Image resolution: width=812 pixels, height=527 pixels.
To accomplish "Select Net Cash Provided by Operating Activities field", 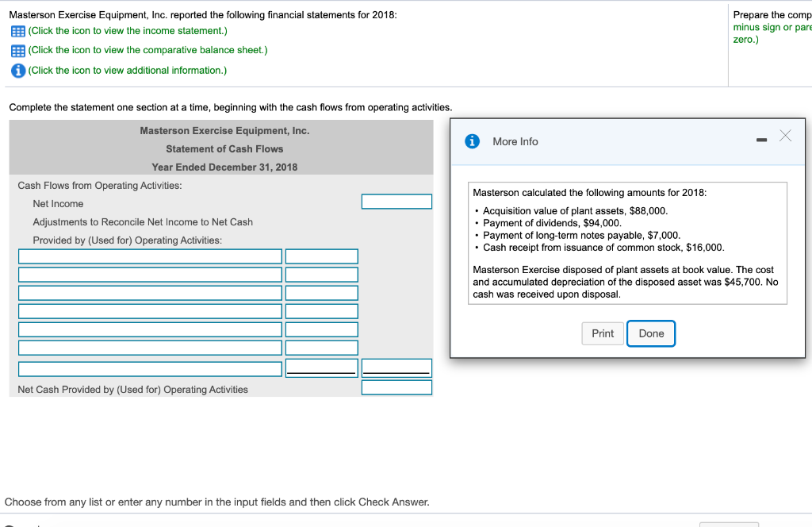I will tap(396, 387).
